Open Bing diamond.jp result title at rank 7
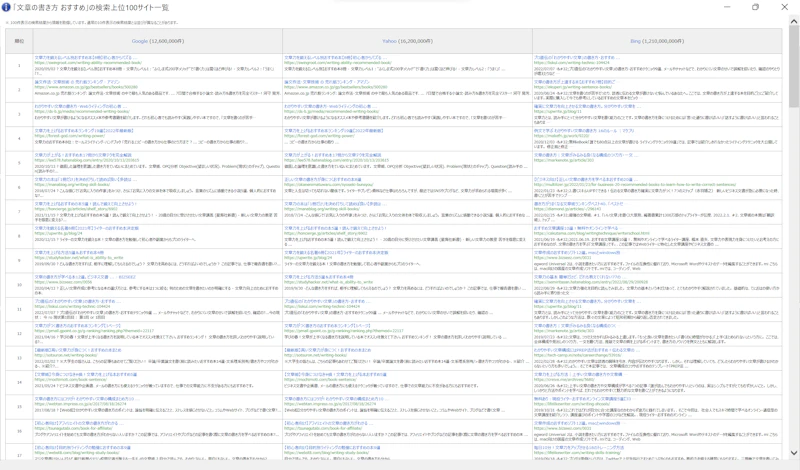The width and height of the screenshot is (800, 470). 579,204
